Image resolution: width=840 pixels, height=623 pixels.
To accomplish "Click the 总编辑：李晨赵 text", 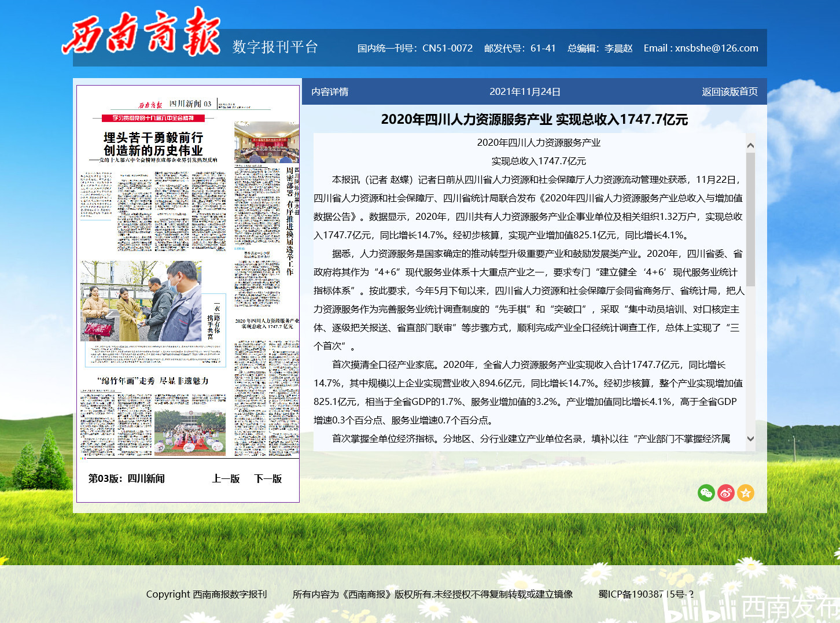I will 600,48.
